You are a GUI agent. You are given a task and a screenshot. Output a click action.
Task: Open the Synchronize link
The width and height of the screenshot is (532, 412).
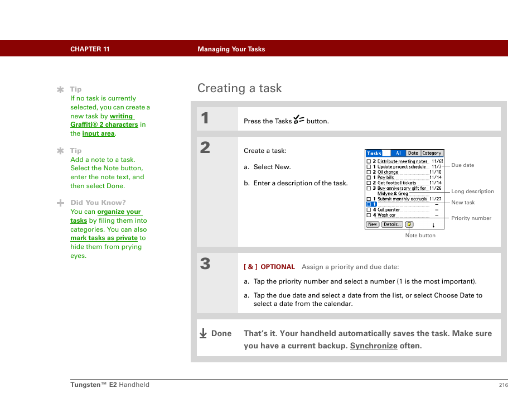374,346
